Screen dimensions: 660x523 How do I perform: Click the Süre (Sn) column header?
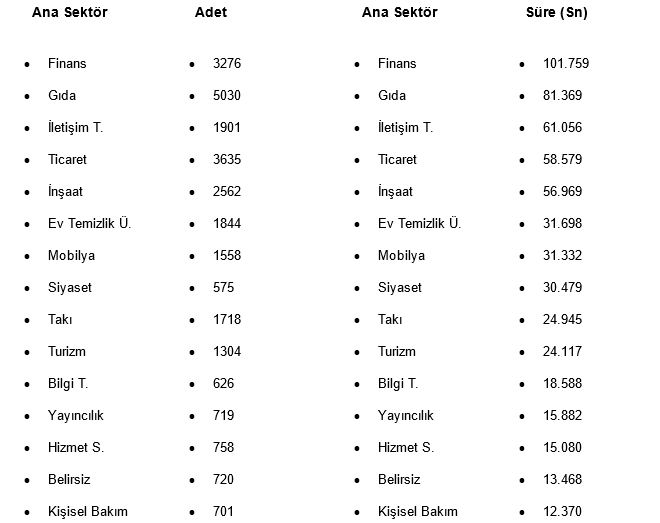tap(557, 13)
